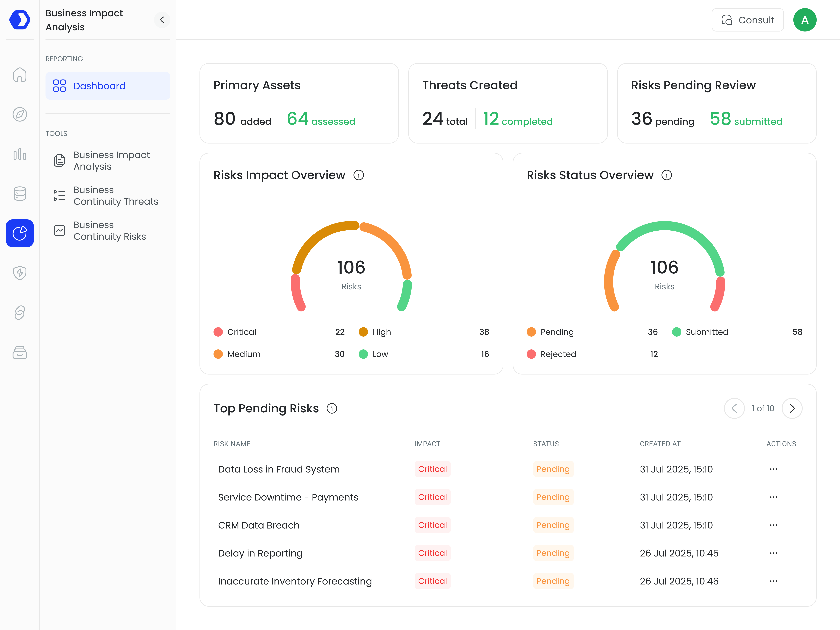Click the Consult button
840x630 pixels.
point(747,20)
